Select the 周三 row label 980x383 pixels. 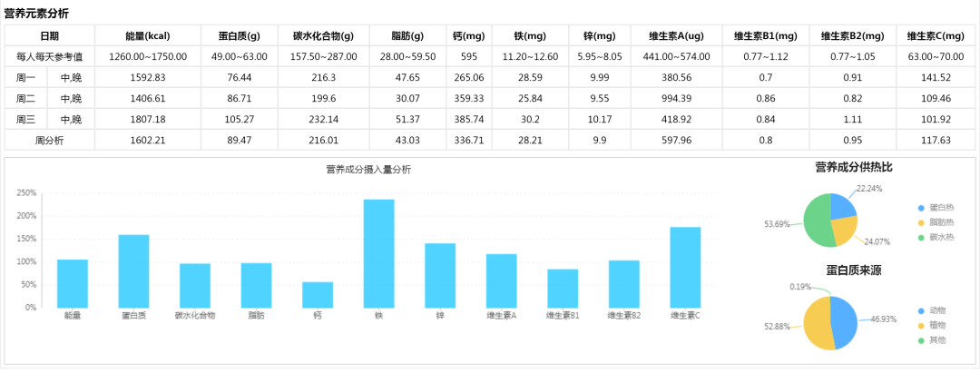point(25,119)
